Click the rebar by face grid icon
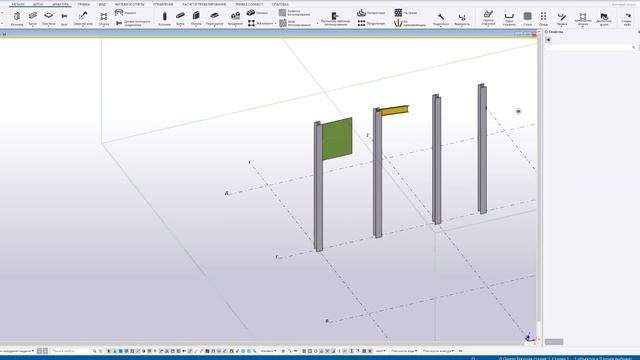 (x=398, y=13)
